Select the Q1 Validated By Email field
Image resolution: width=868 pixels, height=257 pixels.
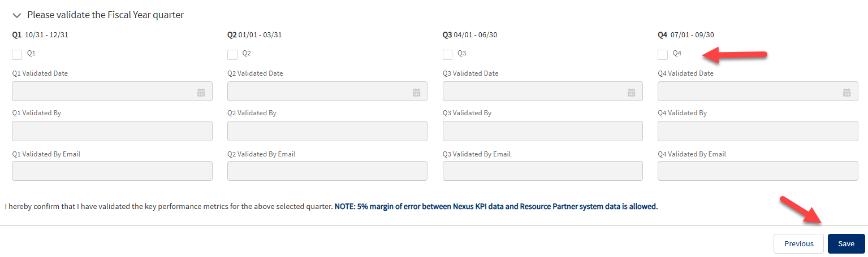click(112, 171)
